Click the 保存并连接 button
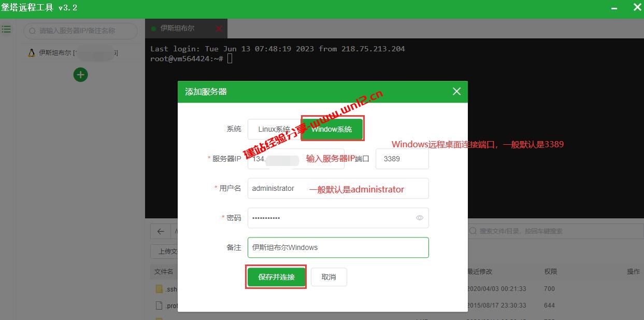 (276, 277)
